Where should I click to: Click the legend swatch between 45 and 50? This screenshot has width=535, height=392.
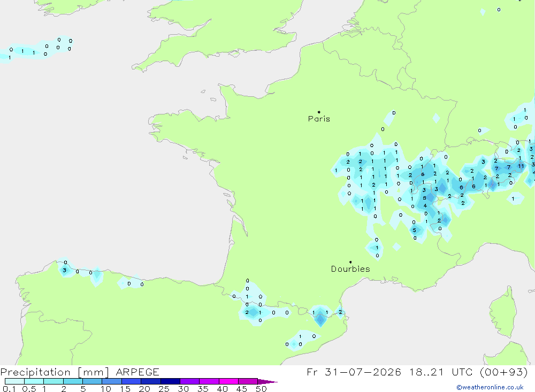[248, 381]
